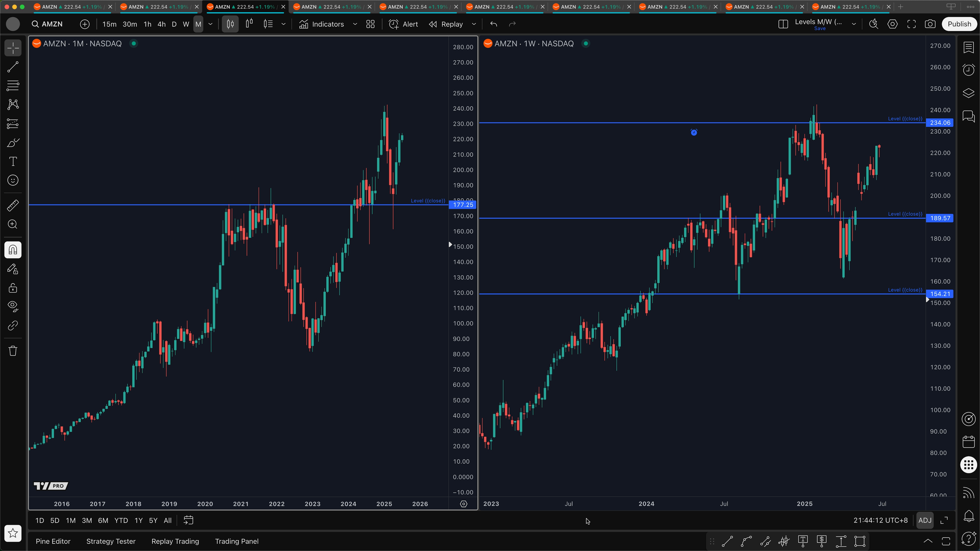The width and height of the screenshot is (980, 551).
Task: Open favorites toolbar star icon
Action: coord(13,533)
